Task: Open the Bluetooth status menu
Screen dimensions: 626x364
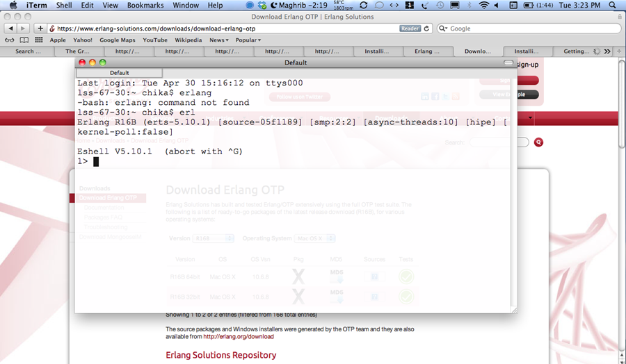Action: pyautogui.click(x=469, y=5)
